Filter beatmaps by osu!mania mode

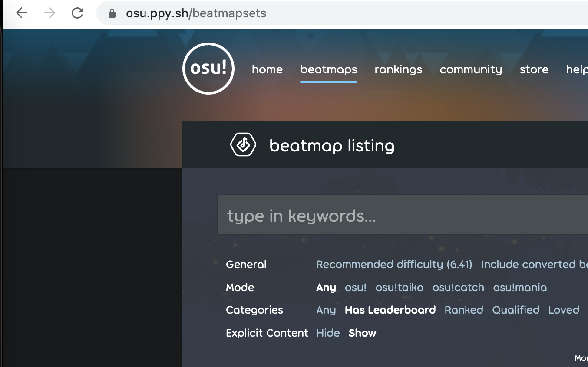pyautogui.click(x=520, y=287)
